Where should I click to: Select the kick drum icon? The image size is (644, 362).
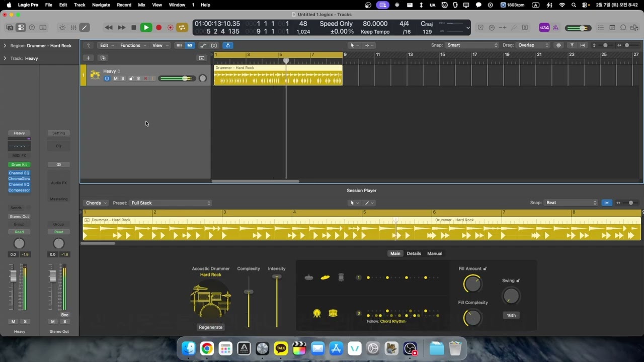[316, 313]
